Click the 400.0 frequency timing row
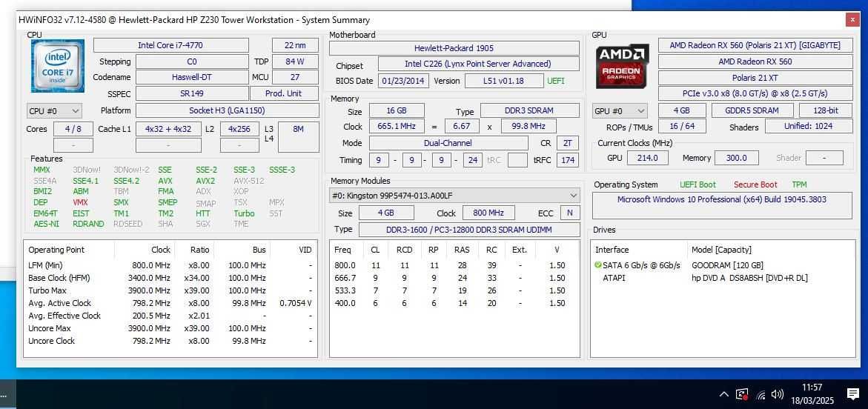The width and height of the screenshot is (868, 409). coord(454,303)
